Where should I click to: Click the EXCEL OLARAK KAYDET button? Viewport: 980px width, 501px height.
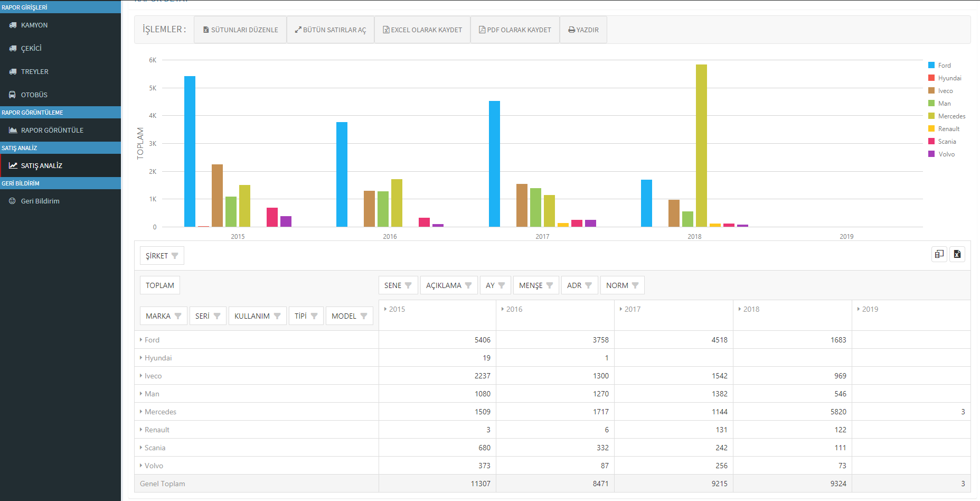(422, 30)
